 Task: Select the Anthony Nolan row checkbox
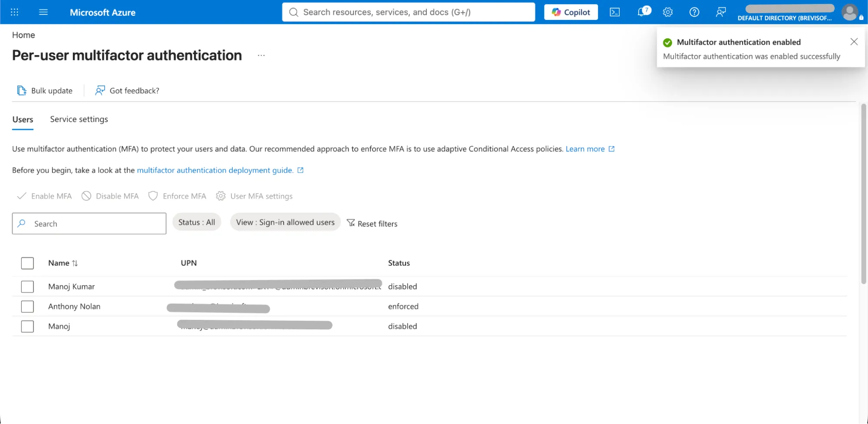pos(27,306)
